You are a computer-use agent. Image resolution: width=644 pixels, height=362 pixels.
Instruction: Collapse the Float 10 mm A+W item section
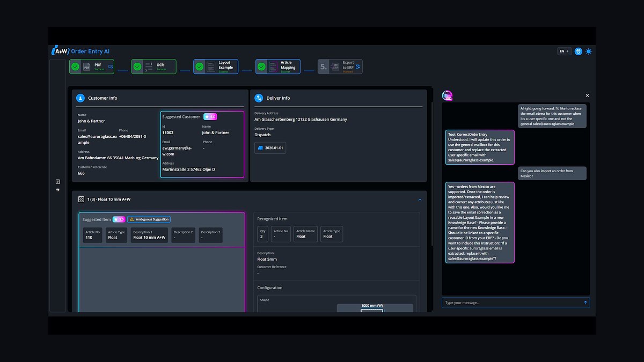[420, 200]
